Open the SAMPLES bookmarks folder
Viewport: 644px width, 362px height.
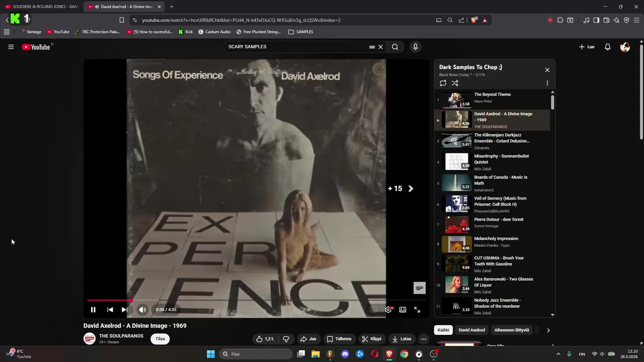click(301, 32)
